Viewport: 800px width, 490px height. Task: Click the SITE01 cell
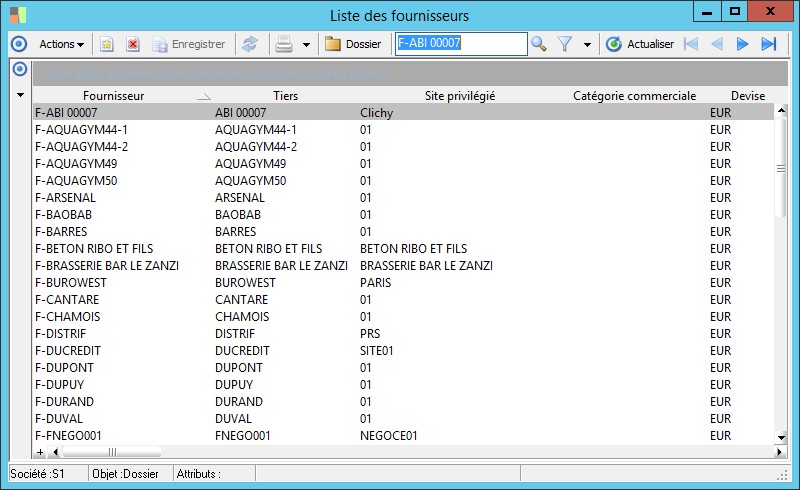coord(377,351)
